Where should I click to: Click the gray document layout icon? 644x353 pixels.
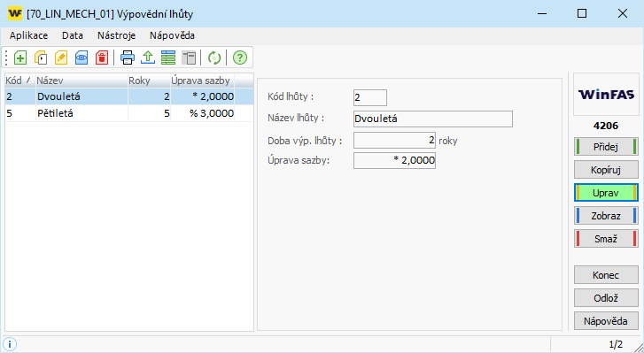[x=189, y=58]
